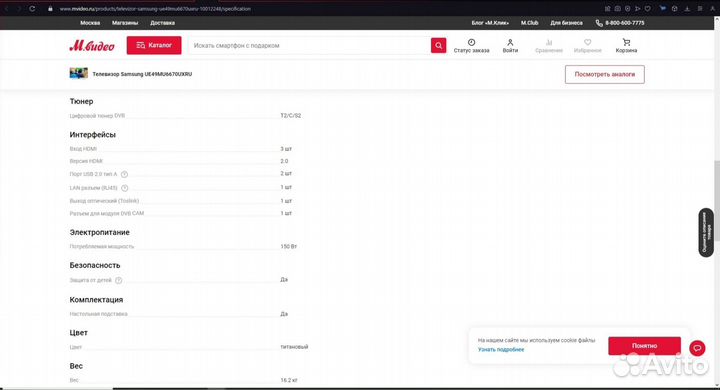Image resolution: width=720 pixels, height=390 pixels.
Task: Click the Выход оптический (Toslink) label
Action: [104, 201]
